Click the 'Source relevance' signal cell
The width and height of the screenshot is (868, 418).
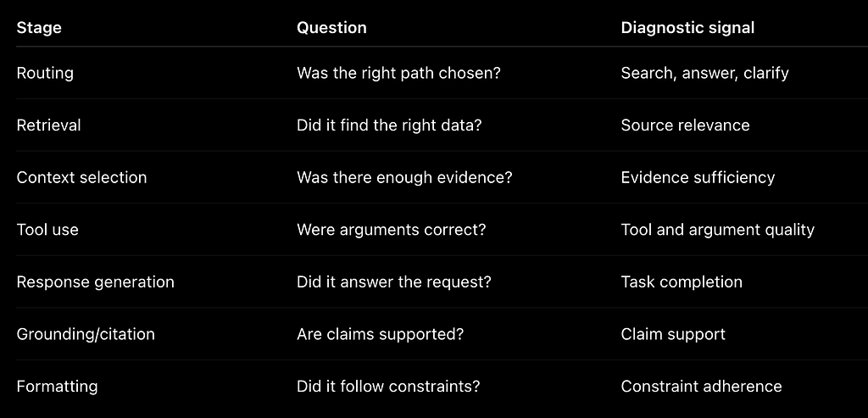(x=685, y=125)
